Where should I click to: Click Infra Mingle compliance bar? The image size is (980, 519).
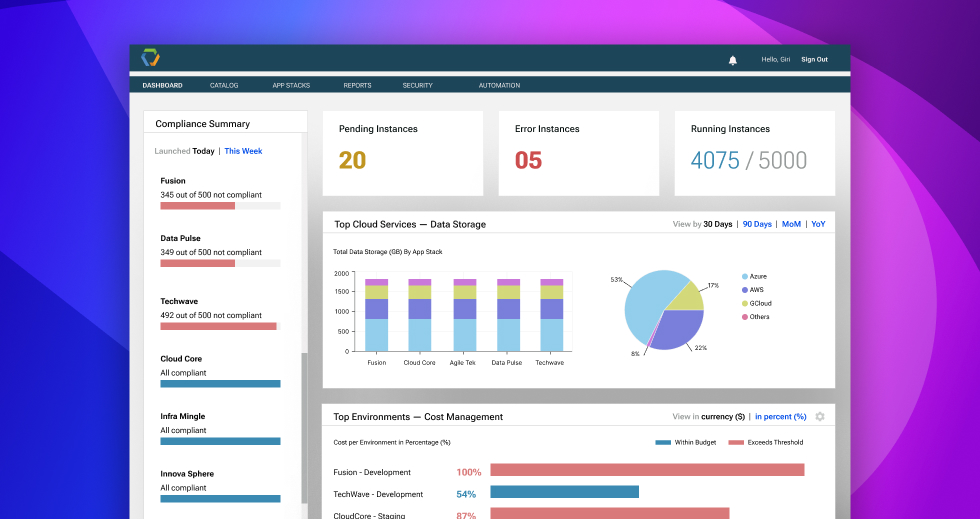(220, 441)
